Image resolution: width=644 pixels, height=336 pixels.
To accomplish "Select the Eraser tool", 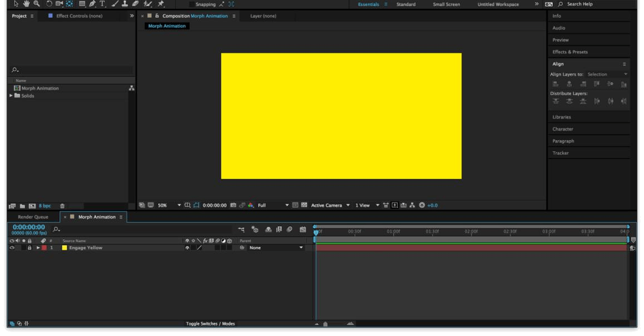I will (135, 4).
